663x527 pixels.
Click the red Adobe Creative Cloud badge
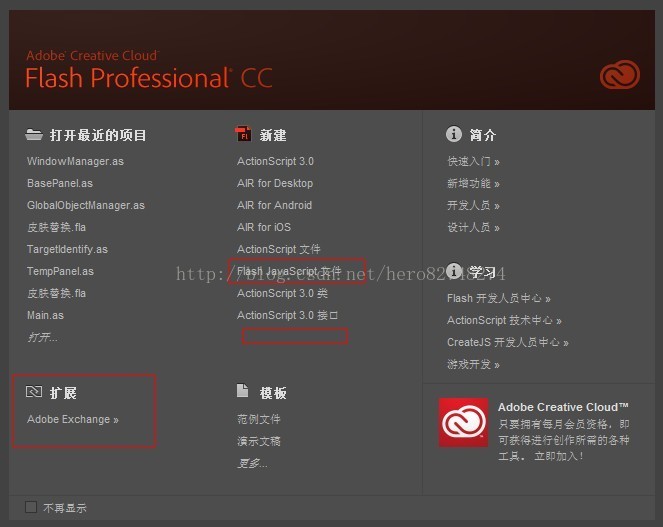(x=463, y=423)
